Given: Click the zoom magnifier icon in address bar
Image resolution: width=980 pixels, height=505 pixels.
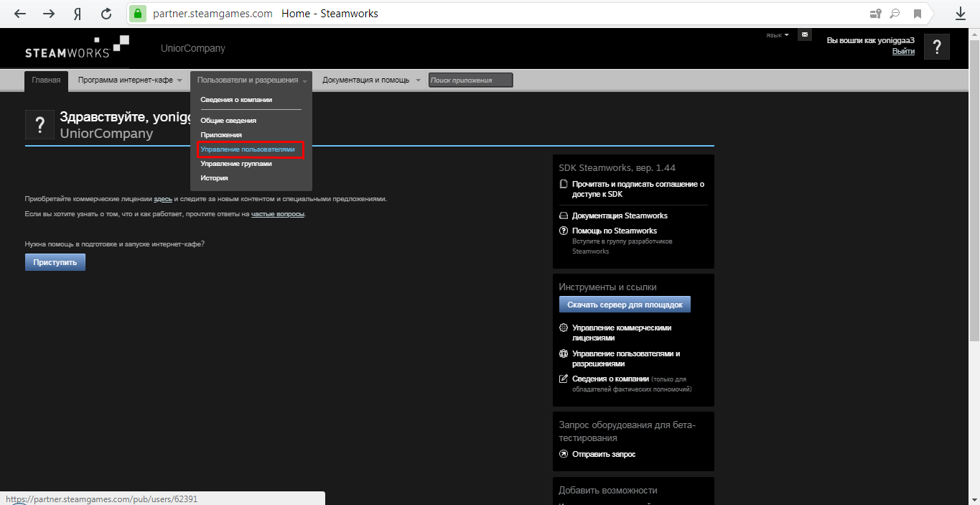Looking at the screenshot, I should click(x=895, y=14).
